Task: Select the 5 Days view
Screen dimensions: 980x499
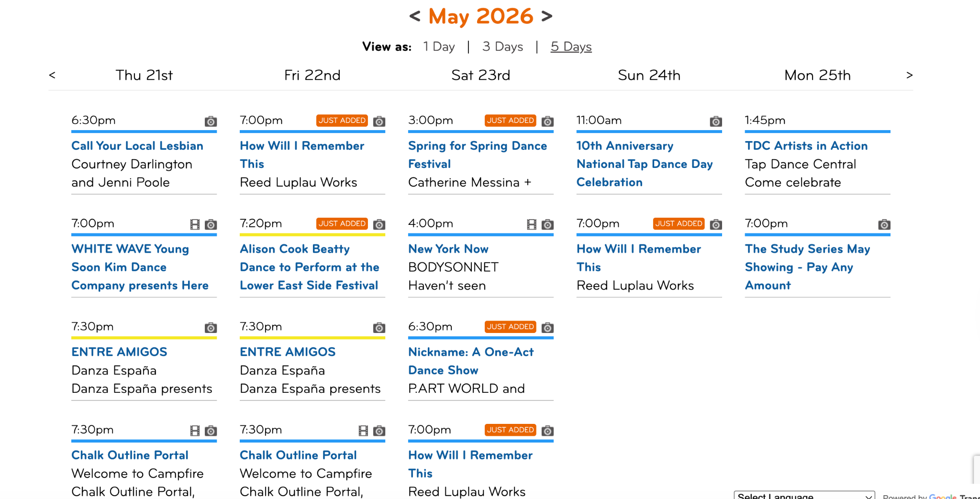Action: pos(571,46)
